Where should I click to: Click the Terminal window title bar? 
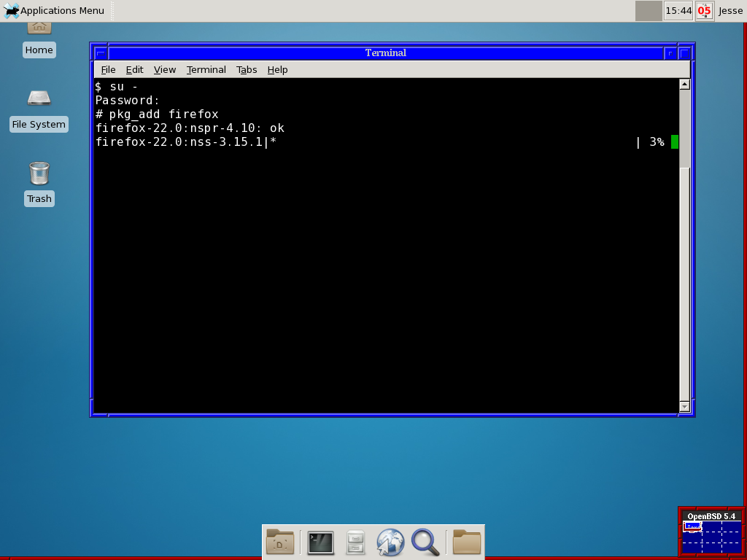386,52
